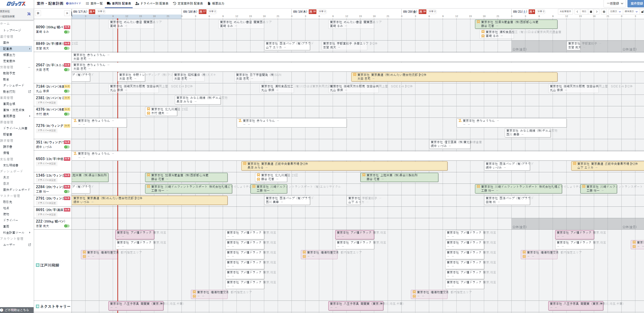Image resolution: width=644 pixels, height=313 pixels.
Task: Click 加須冷蔵倉庫 green card on 09/20
Action: click(x=516, y=24)
